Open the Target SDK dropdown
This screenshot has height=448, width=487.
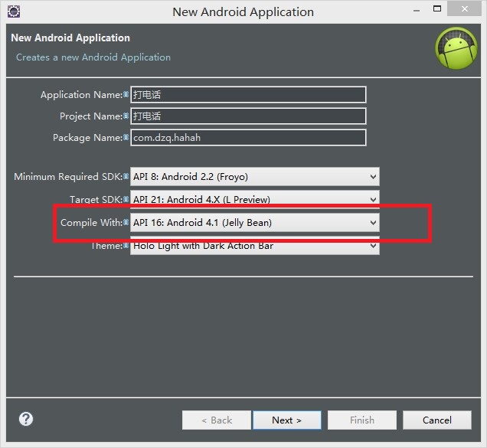[x=255, y=198]
